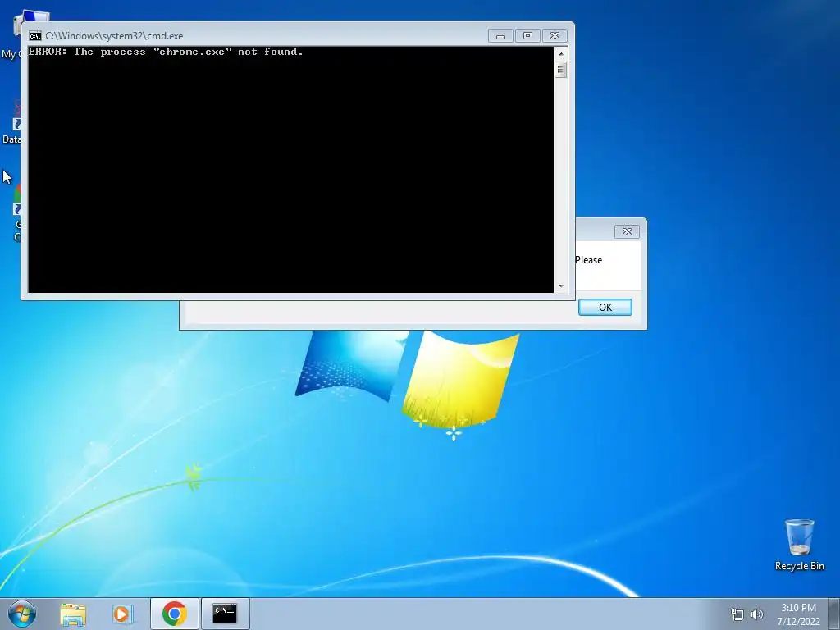
Task: Close the dialog behind the cmd window
Action: (627, 231)
